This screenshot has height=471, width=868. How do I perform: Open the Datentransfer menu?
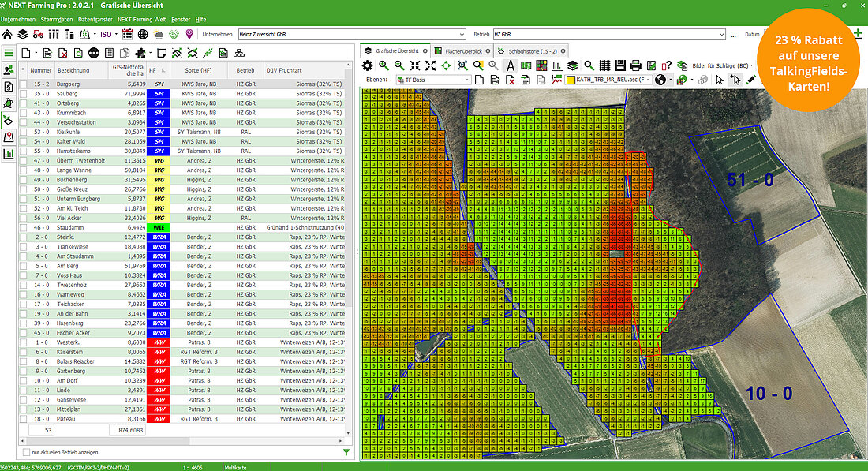(x=95, y=20)
